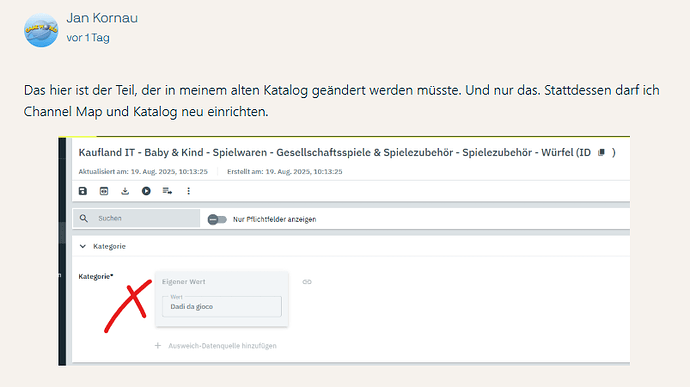
Task: Click the code preview icon in toolbar
Action: [104, 191]
